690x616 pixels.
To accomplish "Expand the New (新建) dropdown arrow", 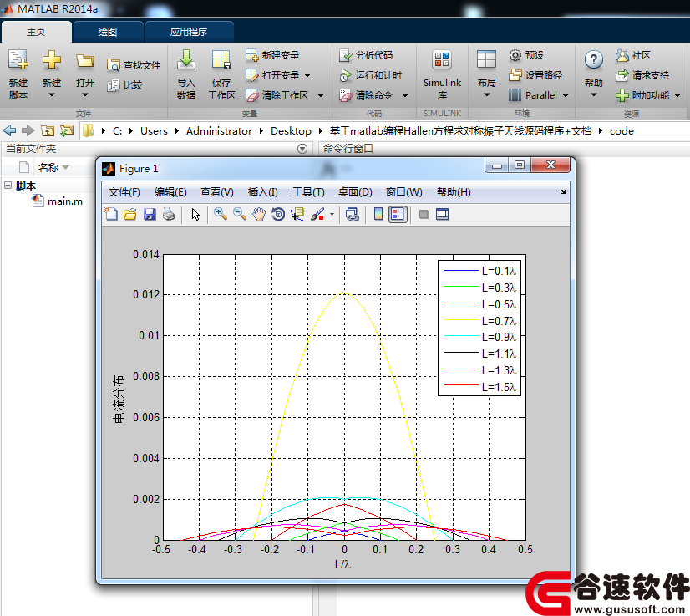I will pyautogui.click(x=52, y=94).
